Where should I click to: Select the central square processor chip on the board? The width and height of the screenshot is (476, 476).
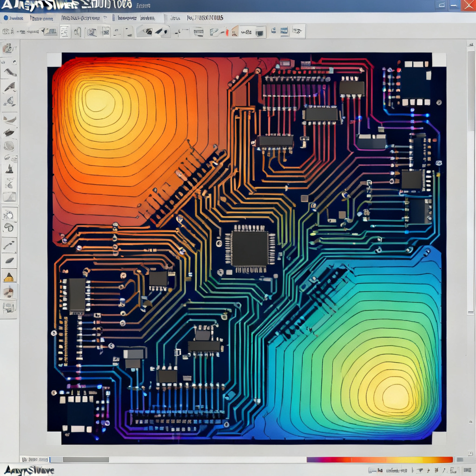click(x=250, y=249)
